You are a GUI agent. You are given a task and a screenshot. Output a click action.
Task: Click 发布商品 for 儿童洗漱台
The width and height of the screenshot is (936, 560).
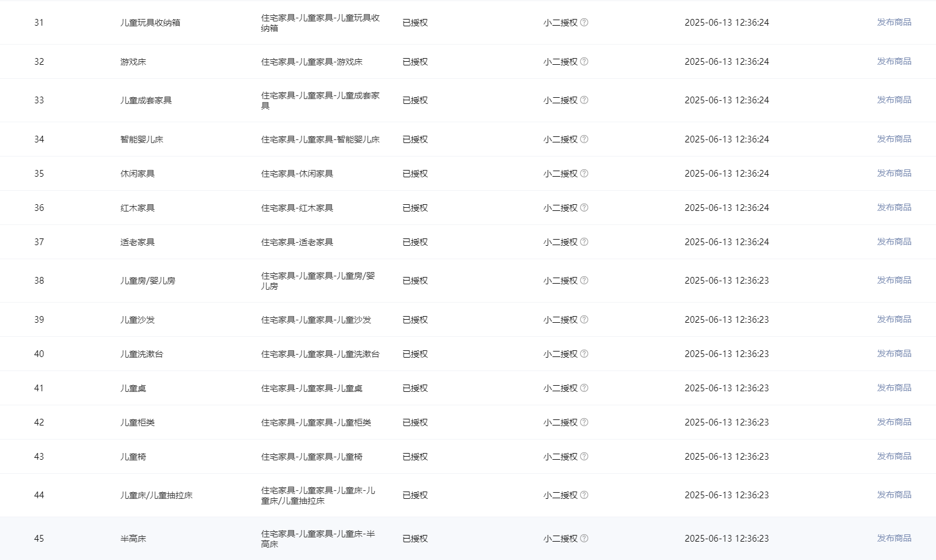tap(894, 353)
